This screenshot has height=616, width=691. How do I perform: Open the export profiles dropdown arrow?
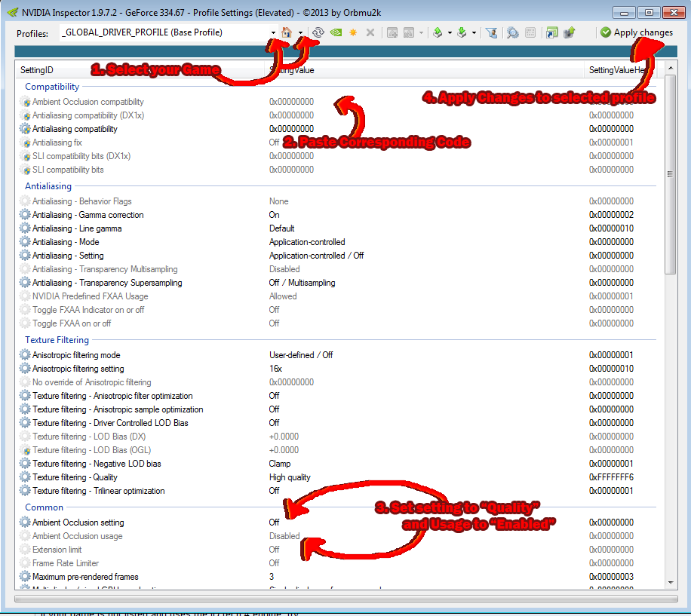pyautogui.click(x=450, y=32)
